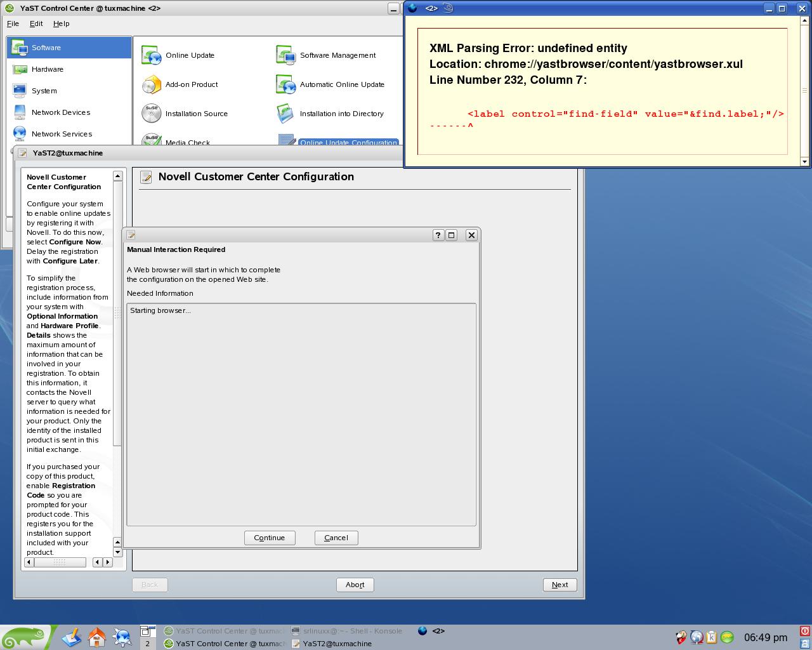Click the Starting browser text area
Screen dimensions: 812x650
point(301,415)
